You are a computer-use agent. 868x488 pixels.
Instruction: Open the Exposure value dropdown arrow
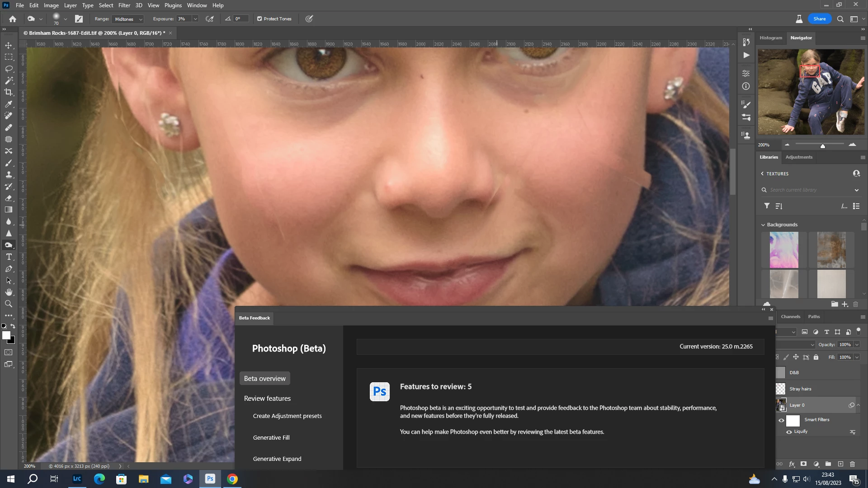195,19
